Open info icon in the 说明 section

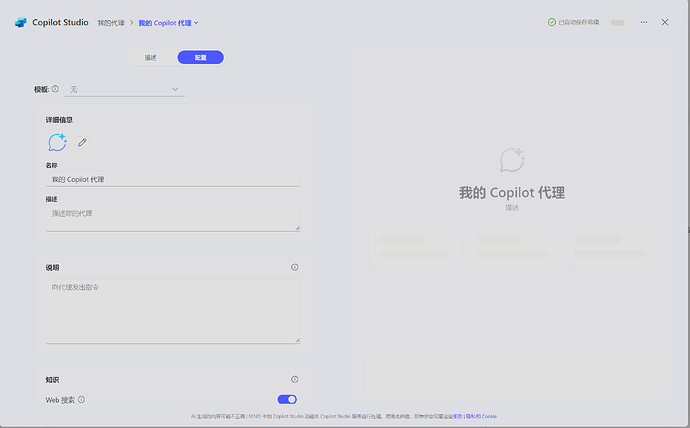(294, 267)
